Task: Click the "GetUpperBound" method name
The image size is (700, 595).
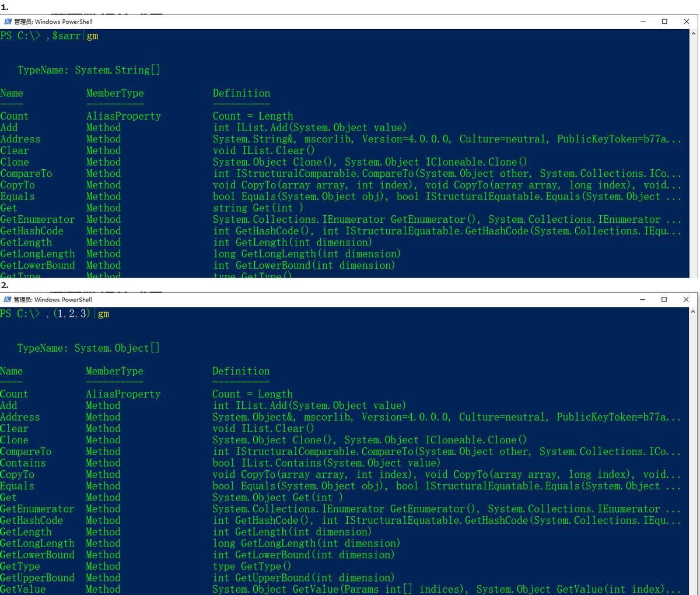Action: (37, 577)
